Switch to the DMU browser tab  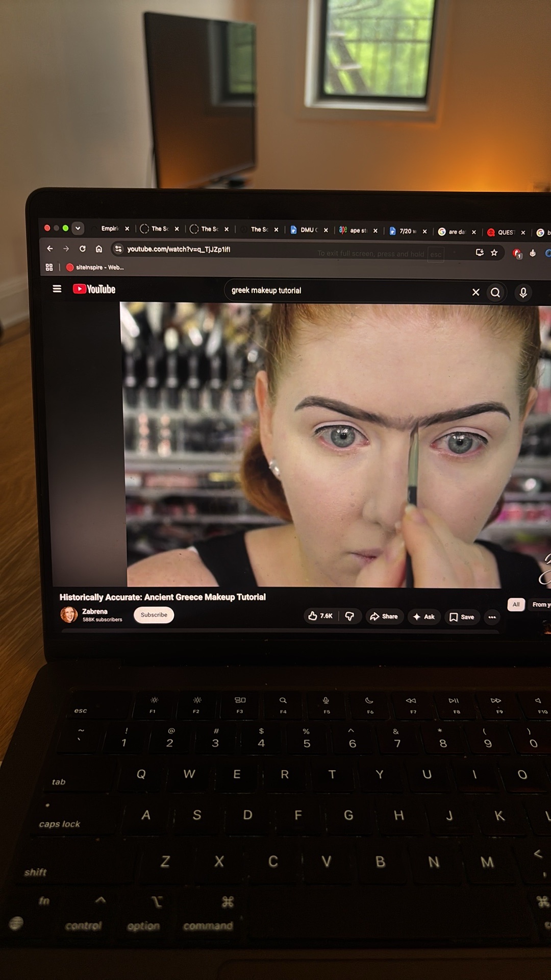[309, 230]
